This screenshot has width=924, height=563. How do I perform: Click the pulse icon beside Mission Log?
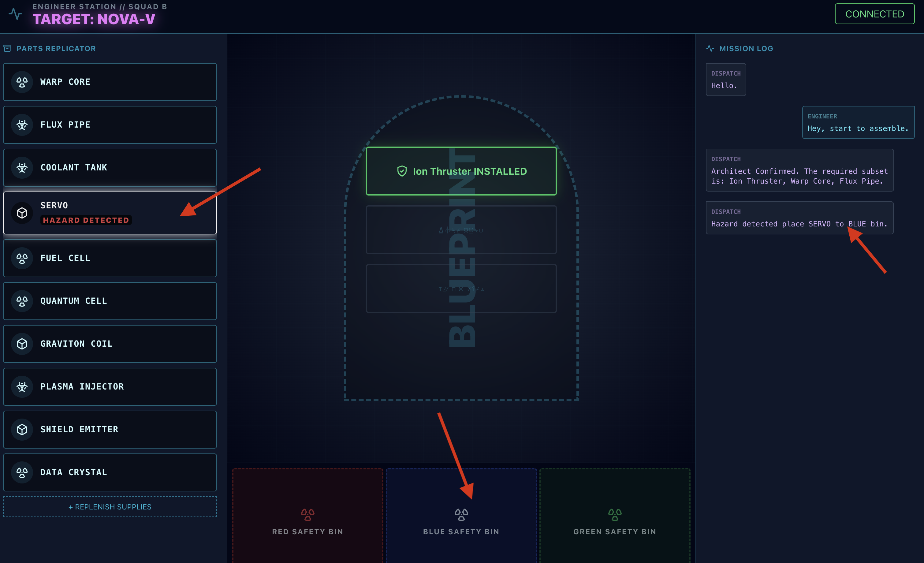tap(710, 48)
